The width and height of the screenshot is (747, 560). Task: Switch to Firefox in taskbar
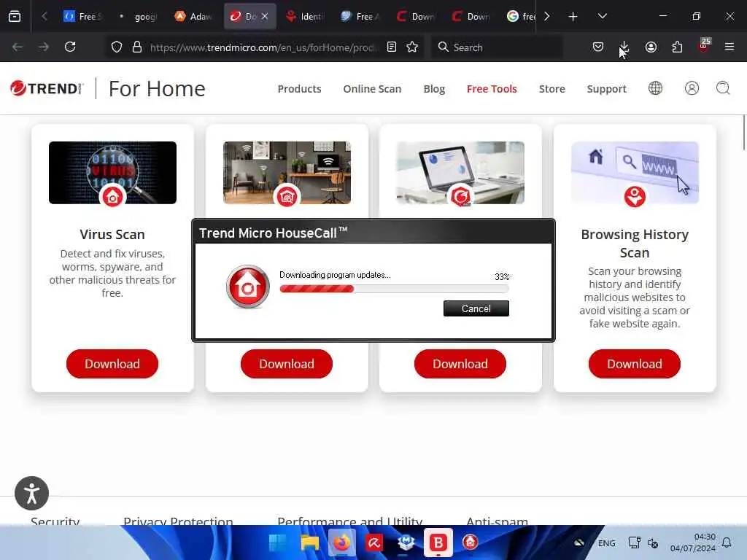341,542
